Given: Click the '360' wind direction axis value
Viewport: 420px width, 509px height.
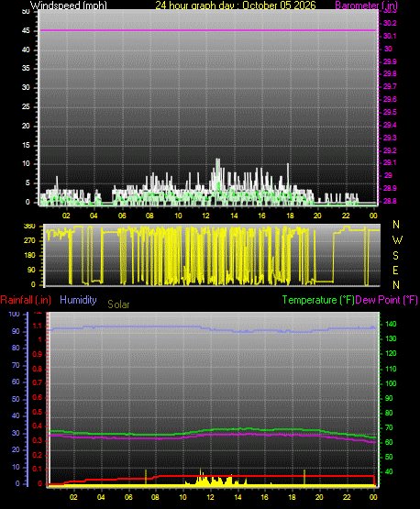Looking at the screenshot, I should pos(29,227).
